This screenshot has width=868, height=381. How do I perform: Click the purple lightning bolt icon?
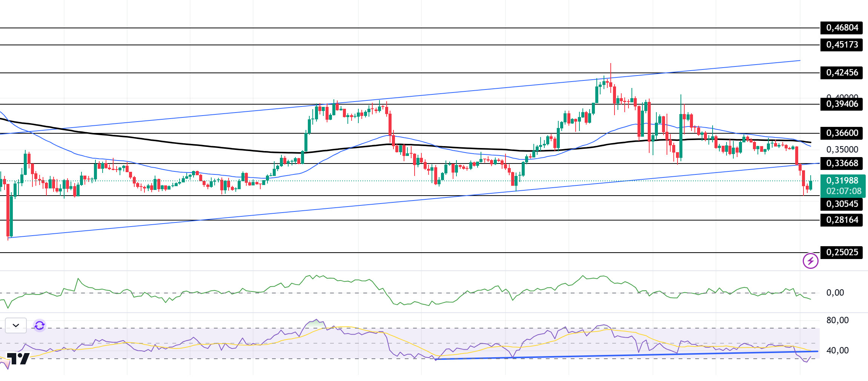pyautogui.click(x=810, y=261)
